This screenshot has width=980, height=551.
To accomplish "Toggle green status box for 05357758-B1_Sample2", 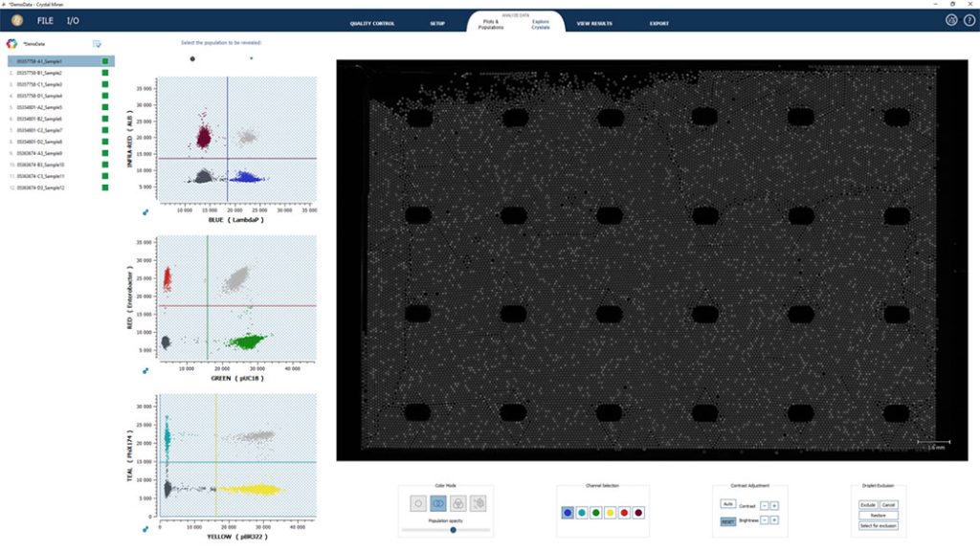I will (105, 73).
